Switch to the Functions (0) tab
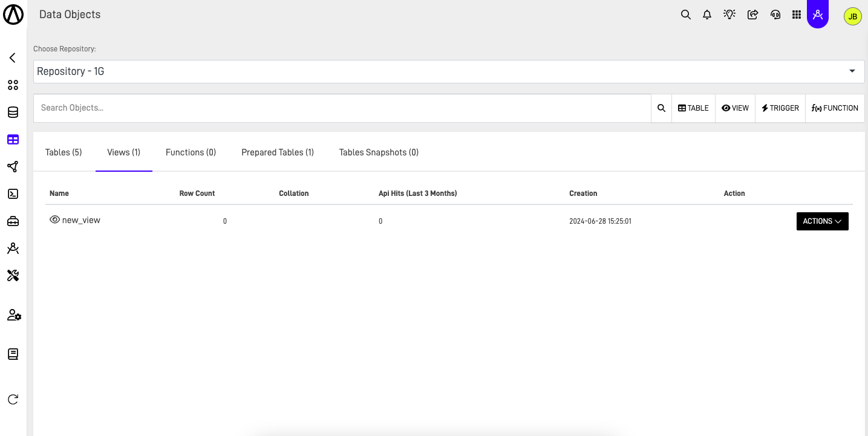This screenshot has height=436, width=868. (x=191, y=152)
